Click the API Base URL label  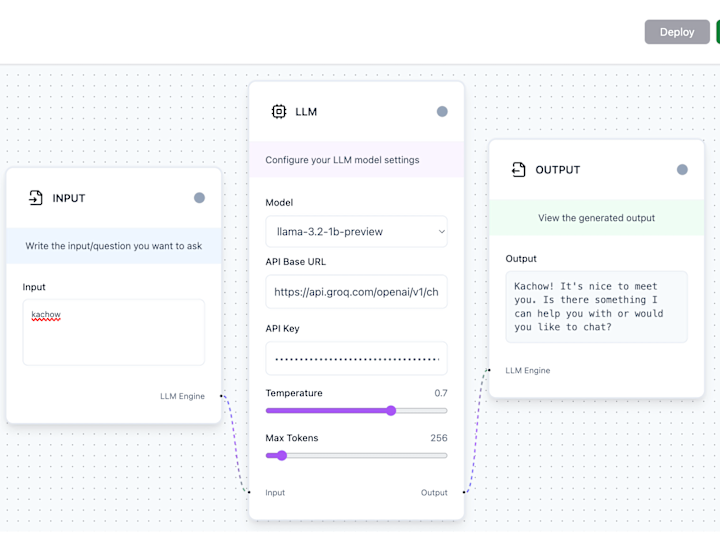tap(296, 262)
